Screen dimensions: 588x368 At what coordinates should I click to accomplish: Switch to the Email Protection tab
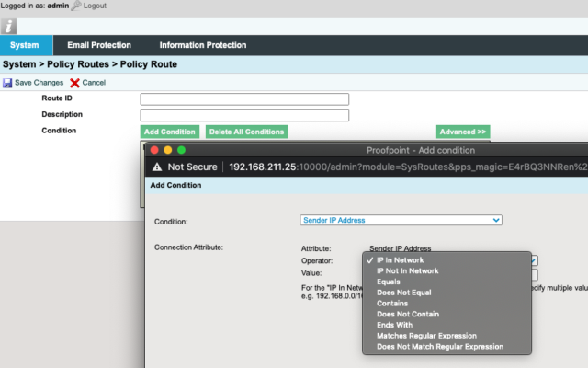[99, 45]
